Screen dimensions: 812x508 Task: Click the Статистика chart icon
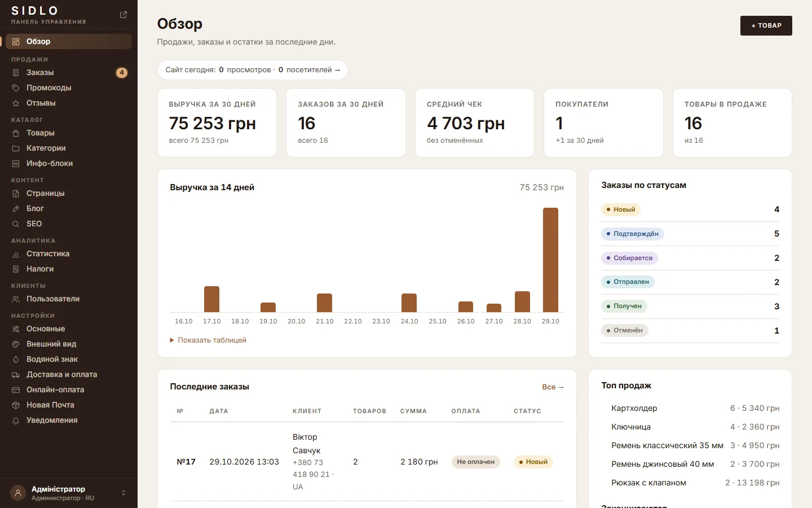click(x=16, y=254)
